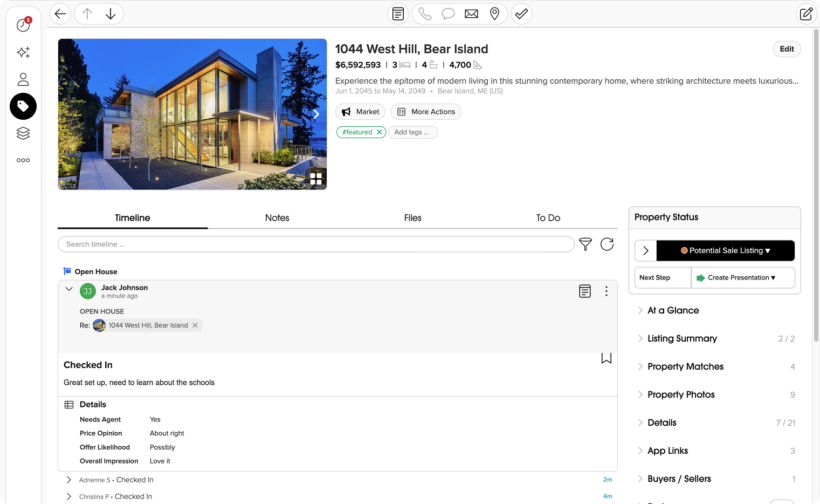820x504 pixels.
Task: Click the More Actions button
Action: click(426, 112)
